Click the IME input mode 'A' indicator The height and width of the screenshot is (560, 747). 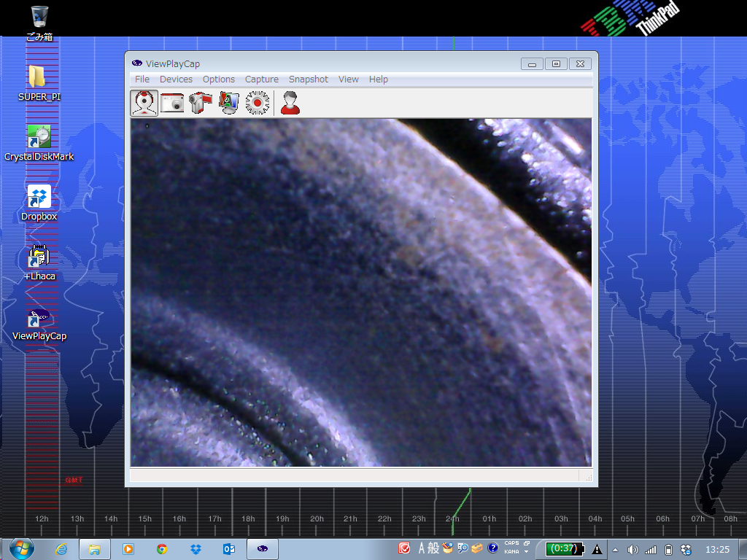pyautogui.click(x=421, y=548)
